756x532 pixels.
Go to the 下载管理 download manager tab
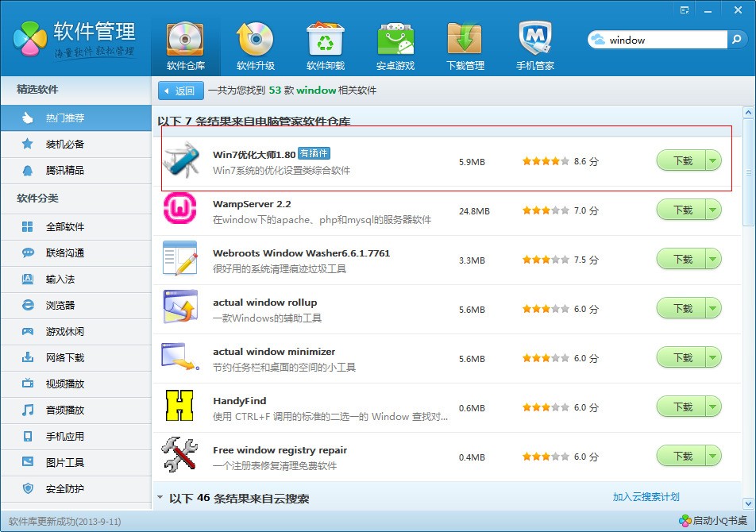(x=465, y=46)
